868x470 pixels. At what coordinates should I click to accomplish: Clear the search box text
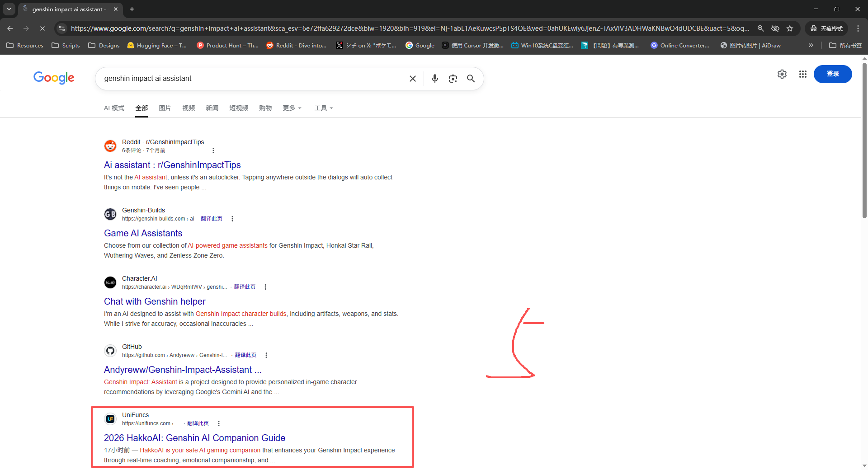coord(412,79)
